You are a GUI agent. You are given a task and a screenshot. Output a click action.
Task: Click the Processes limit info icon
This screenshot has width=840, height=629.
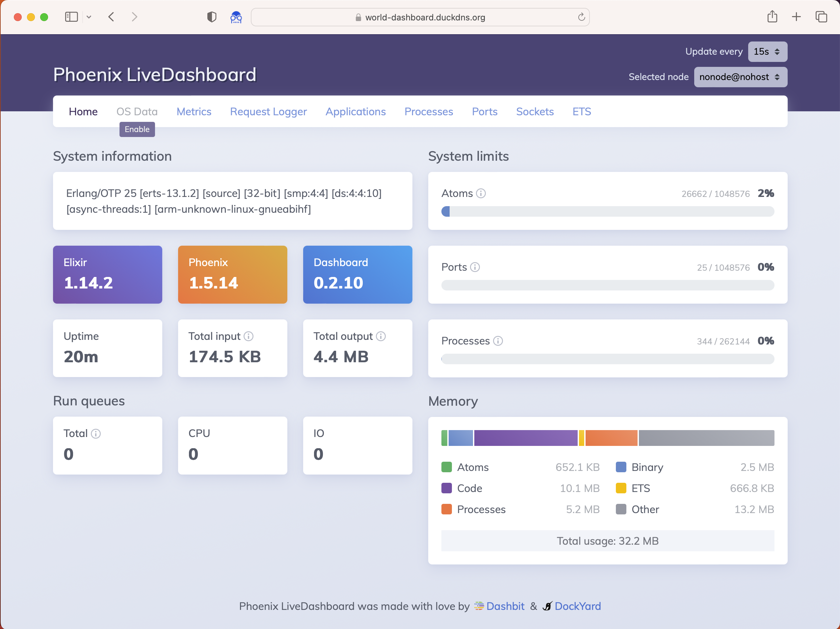coord(498,341)
